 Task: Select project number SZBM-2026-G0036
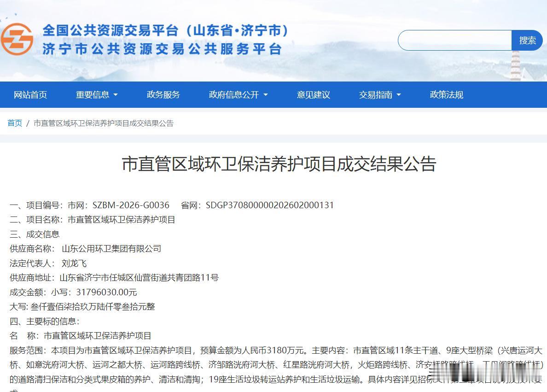coord(131,205)
